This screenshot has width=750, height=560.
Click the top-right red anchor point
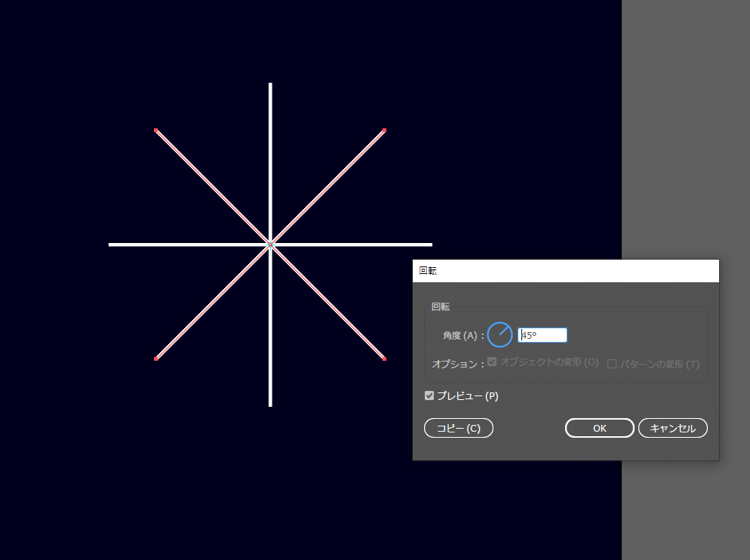tap(384, 130)
